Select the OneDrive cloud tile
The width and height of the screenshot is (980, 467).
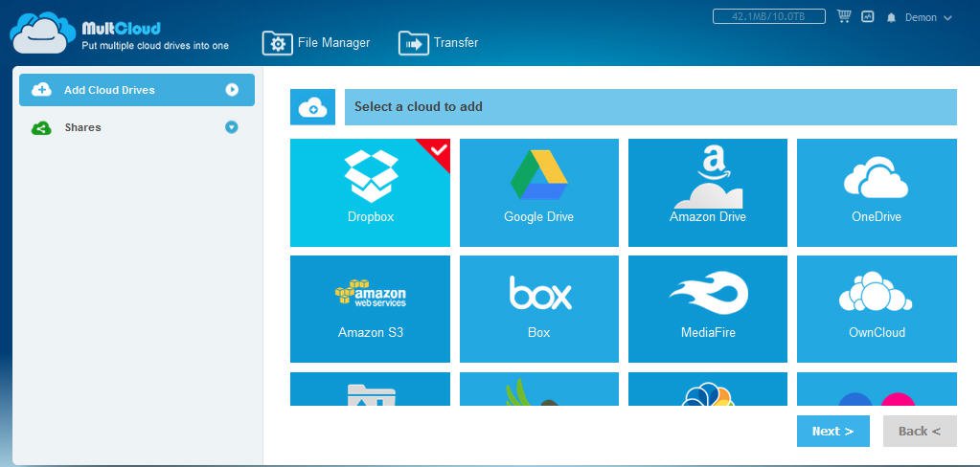pyautogui.click(x=877, y=192)
